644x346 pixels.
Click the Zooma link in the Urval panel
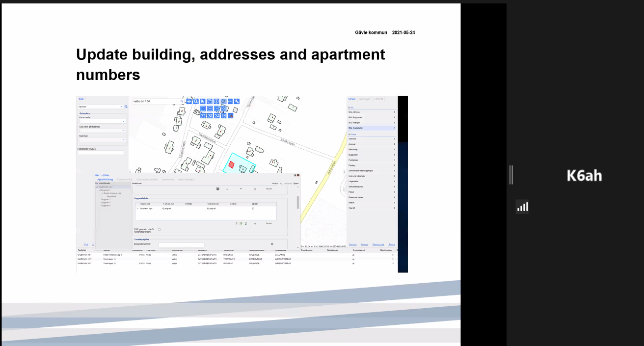351,244
